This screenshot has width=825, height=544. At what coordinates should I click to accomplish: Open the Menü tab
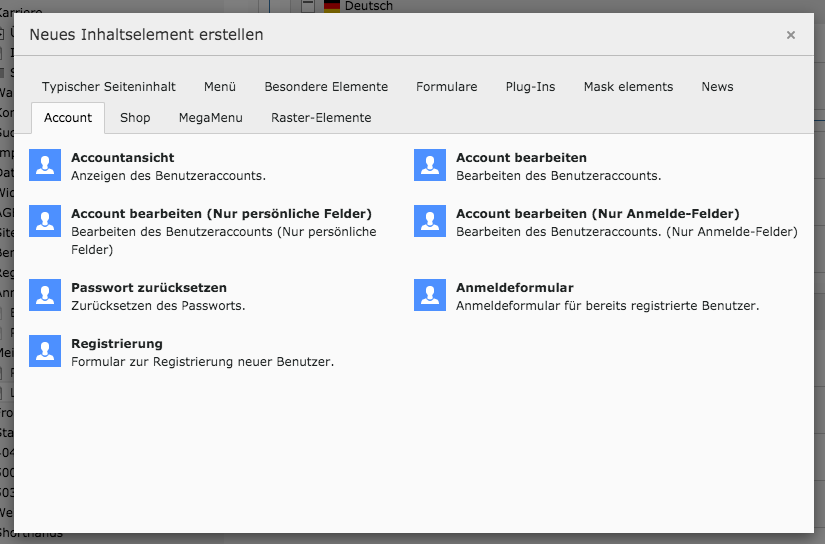[x=220, y=87]
